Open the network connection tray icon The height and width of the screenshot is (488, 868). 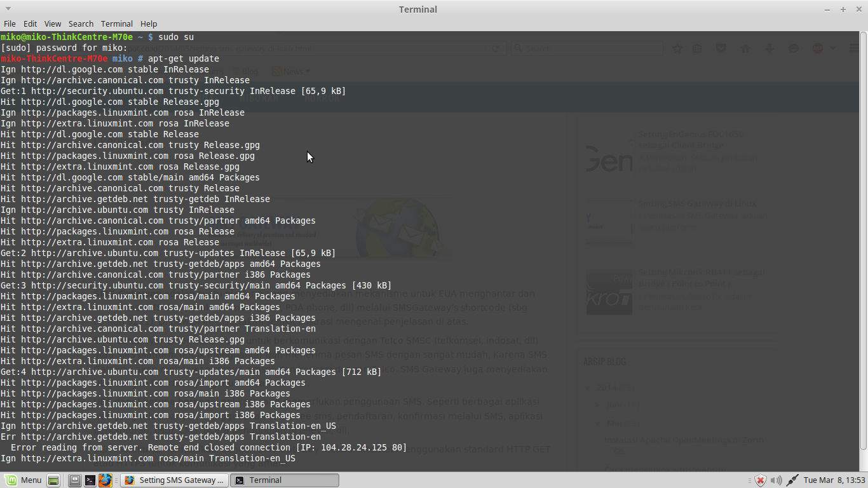point(792,480)
